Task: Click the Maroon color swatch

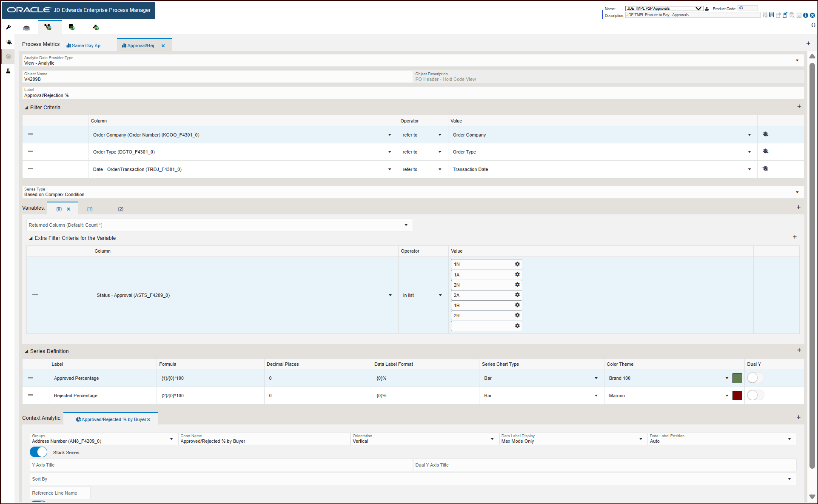Action: (x=737, y=396)
